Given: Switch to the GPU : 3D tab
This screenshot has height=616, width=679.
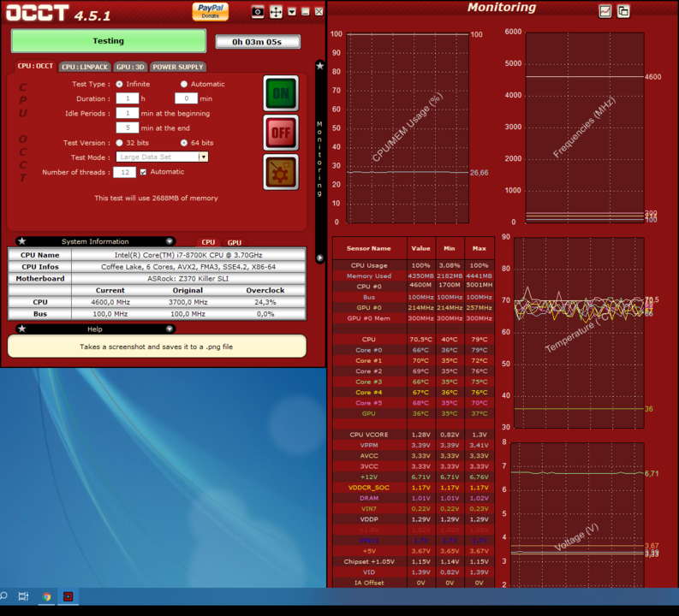Looking at the screenshot, I should tap(130, 67).
